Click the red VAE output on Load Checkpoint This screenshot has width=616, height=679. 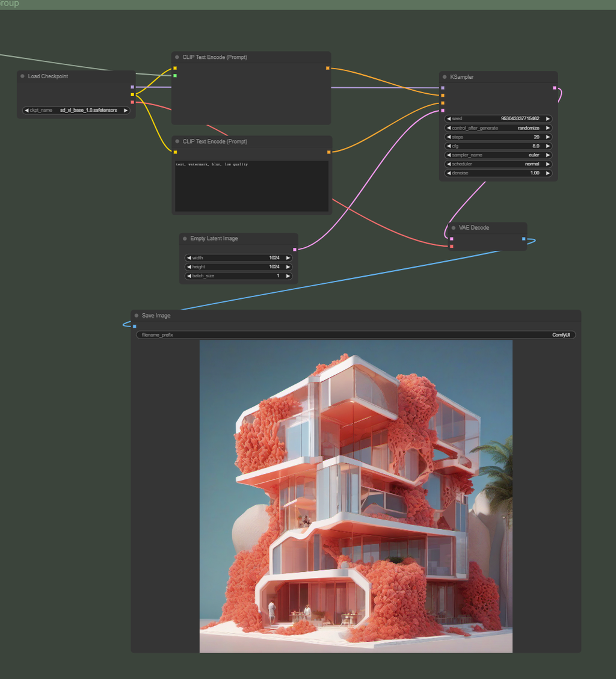pyautogui.click(x=132, y=102)
